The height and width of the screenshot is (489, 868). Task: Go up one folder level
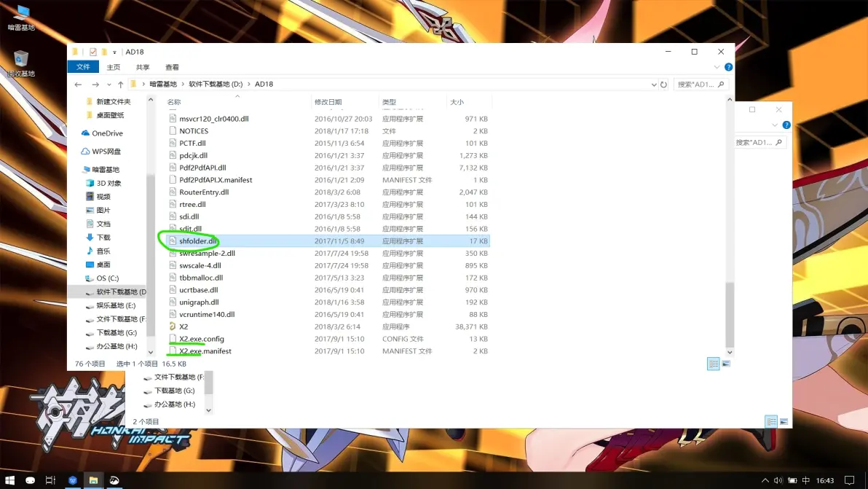120,85
